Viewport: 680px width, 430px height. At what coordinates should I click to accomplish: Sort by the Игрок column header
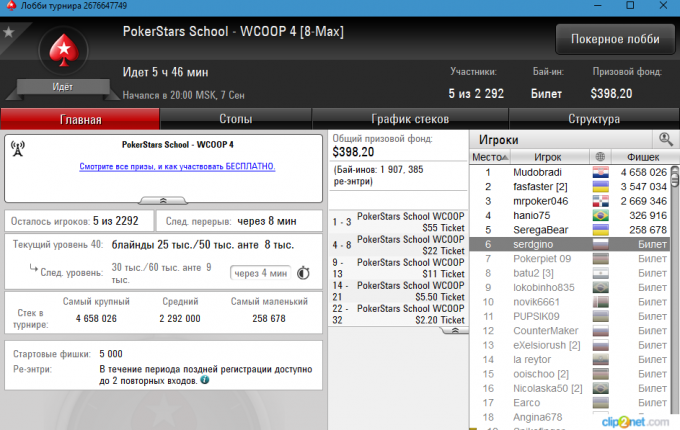point(549,157)
